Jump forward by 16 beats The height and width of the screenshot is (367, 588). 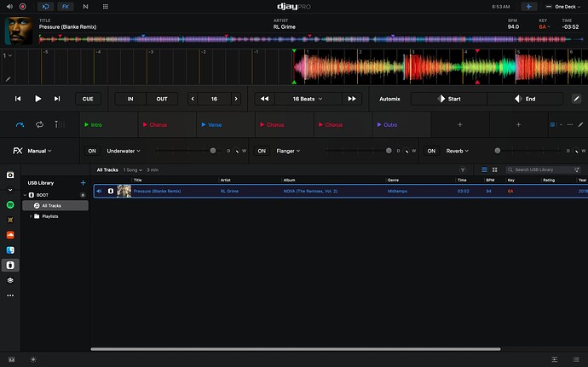pyautogui.click(x=352, y=99)
